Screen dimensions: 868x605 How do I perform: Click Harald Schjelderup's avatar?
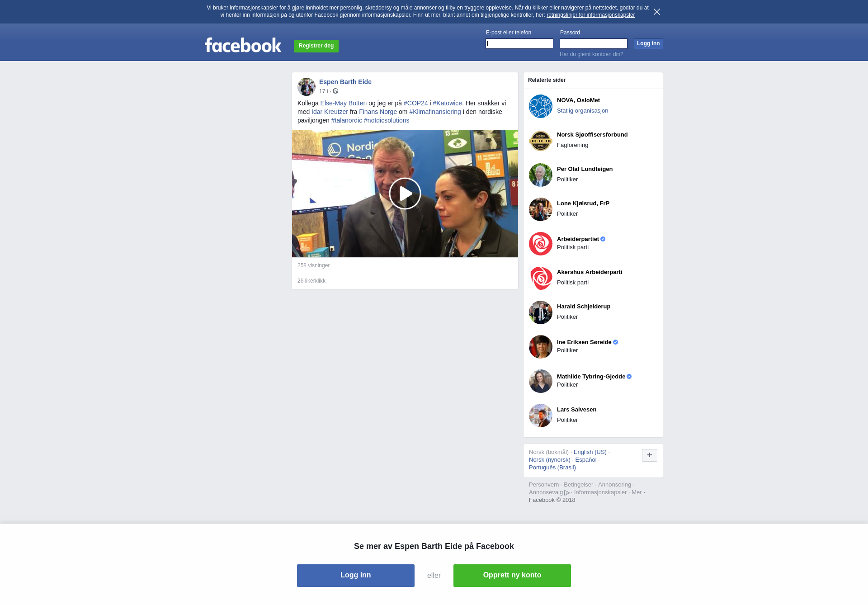pos(541,312)
